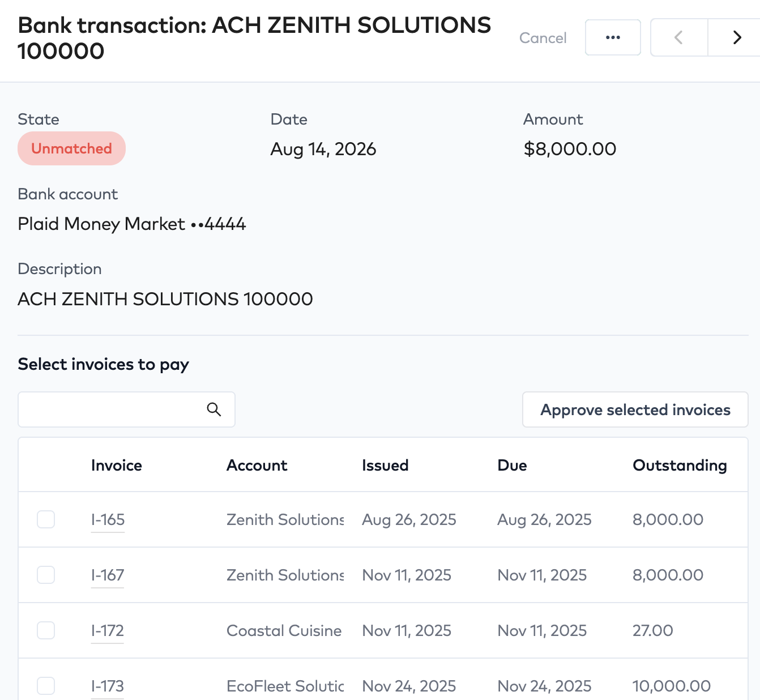Image resolution: width=760 pixels, height=700 pixels.
Task: Click the Coastal Cuisine account cell
Action: click(x=284, y=630)
